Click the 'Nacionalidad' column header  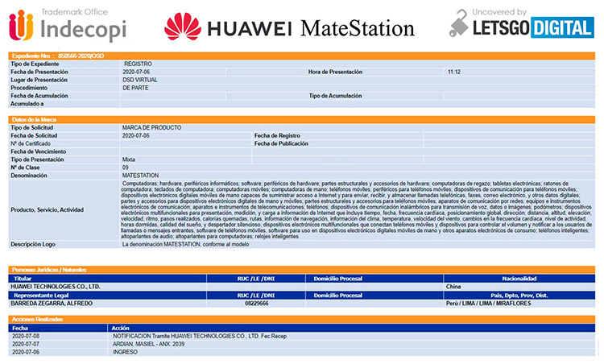pos(519,279)
